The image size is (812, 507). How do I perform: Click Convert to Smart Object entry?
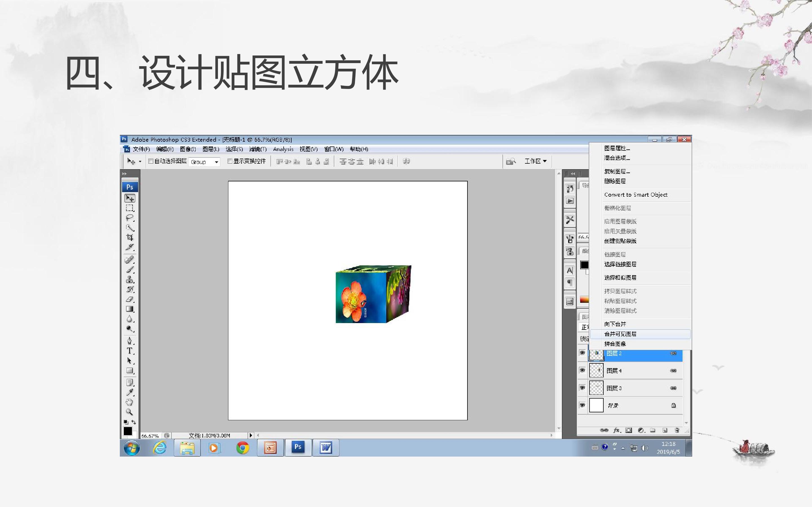pyautogui.click(x=636, y=195)
